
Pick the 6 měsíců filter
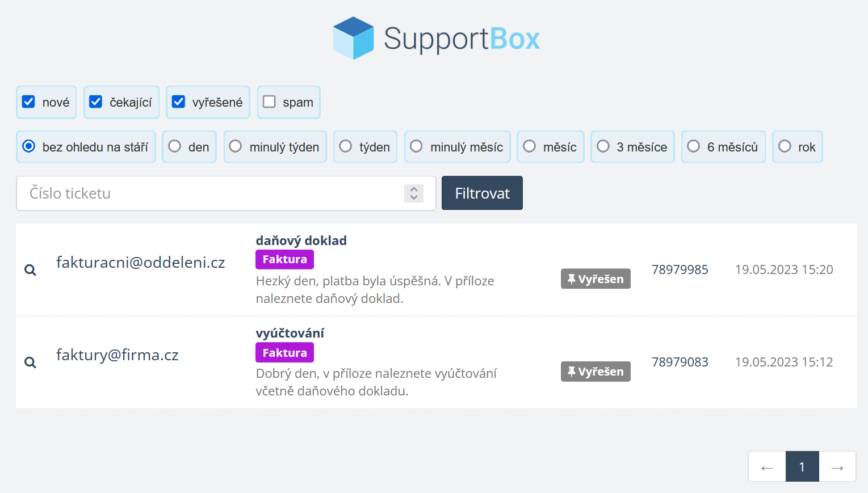pyautogui.click(x=693, y=146)
